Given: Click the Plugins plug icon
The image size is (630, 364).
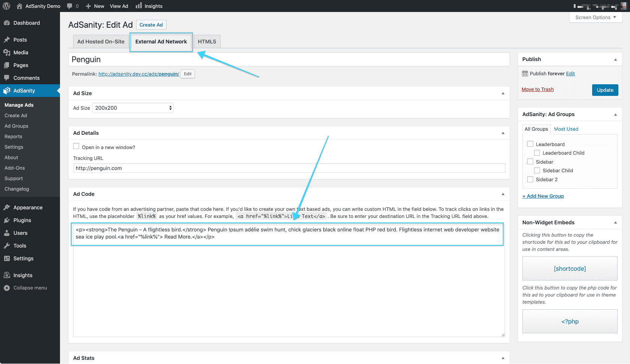Looking at the screenshot, I should [x=7, y=220].
